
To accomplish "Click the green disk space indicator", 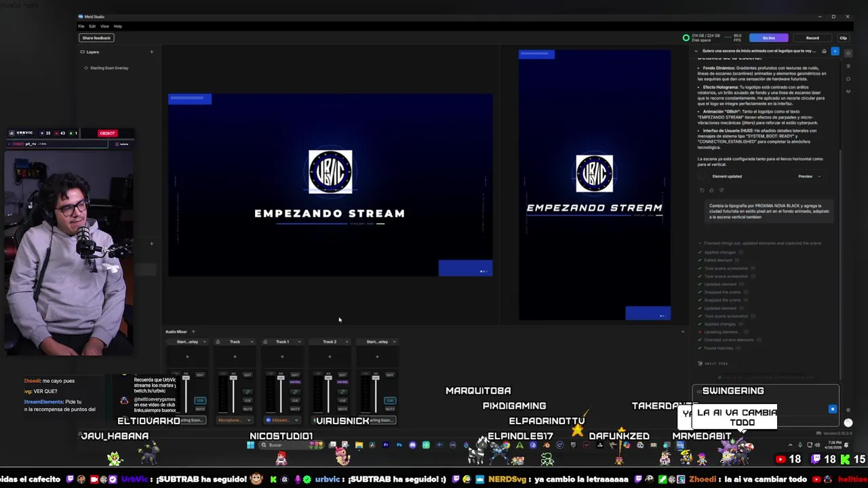I will (686, 38).
